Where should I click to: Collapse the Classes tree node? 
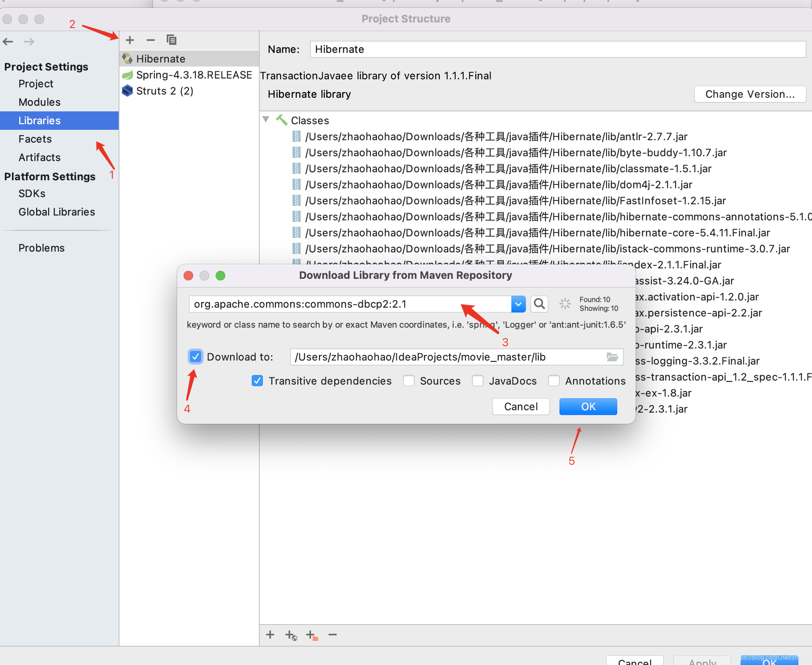click(266, 120)
